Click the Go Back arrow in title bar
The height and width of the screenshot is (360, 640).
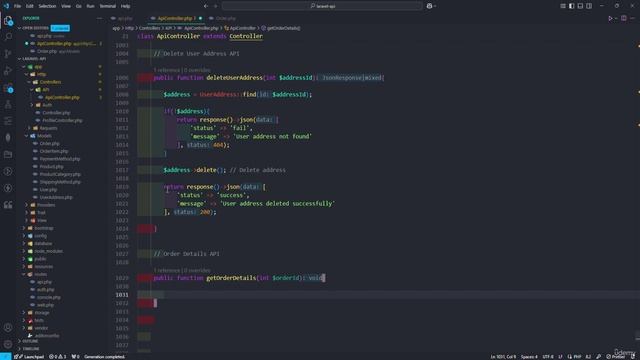(x=206, y=6)
